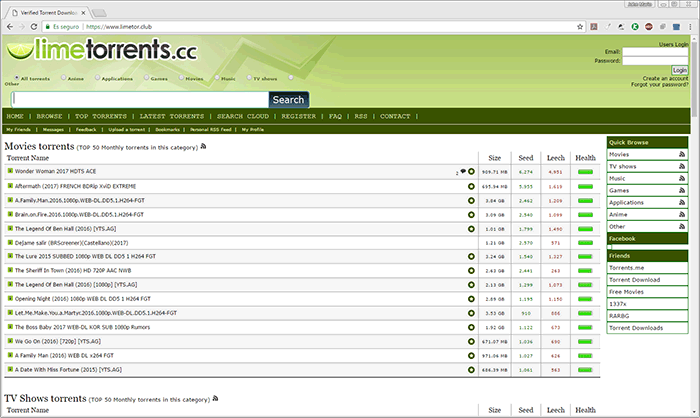Click the verified icon on Wonder Woman 2017 row

click(471, 171)
